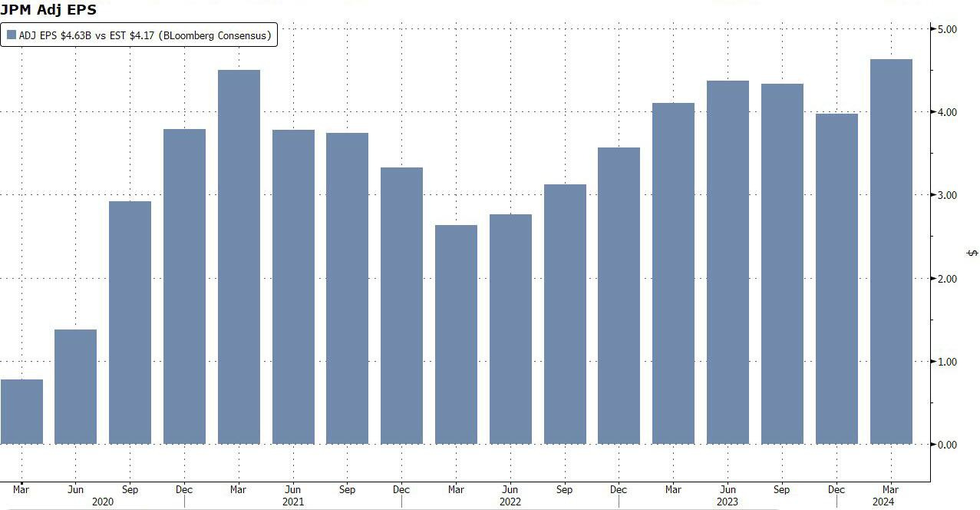Click the JPM Adj EPS chart title
Image resolution: width=980 pixels, height=510 pixels.
pyautogui.click(x=48, y=10)
